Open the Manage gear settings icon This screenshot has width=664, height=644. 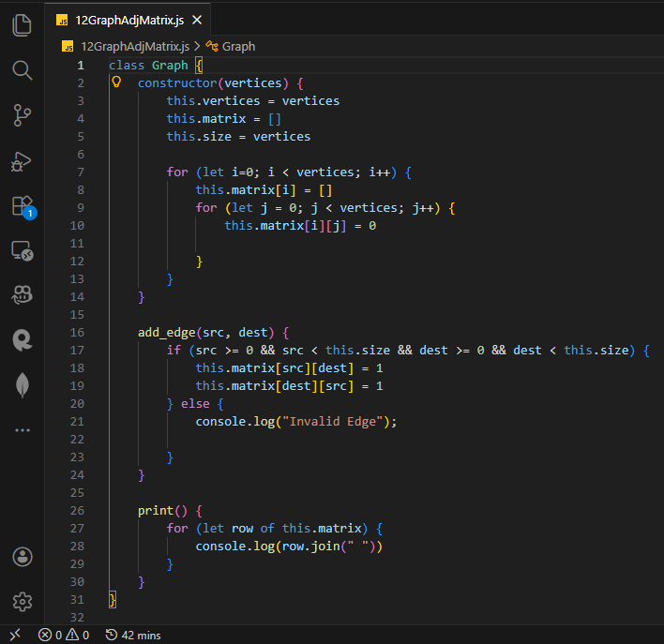tap(22, 602)
